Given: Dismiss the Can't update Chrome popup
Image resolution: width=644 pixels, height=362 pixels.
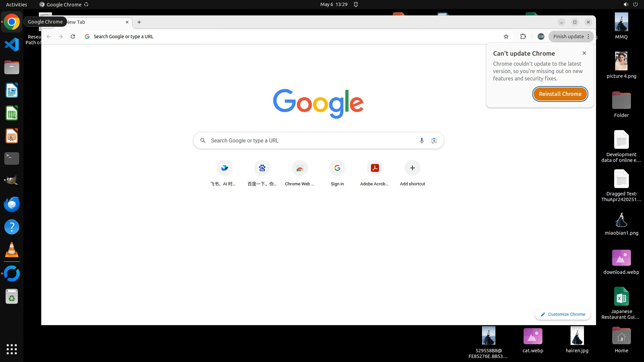Looking at the screenshot, I should (584, 53).
